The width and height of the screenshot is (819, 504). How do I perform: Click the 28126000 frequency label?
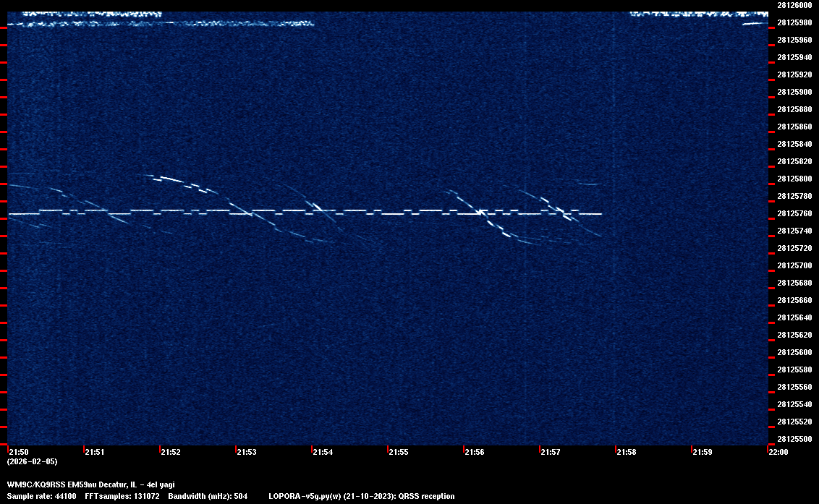[794, 5]
